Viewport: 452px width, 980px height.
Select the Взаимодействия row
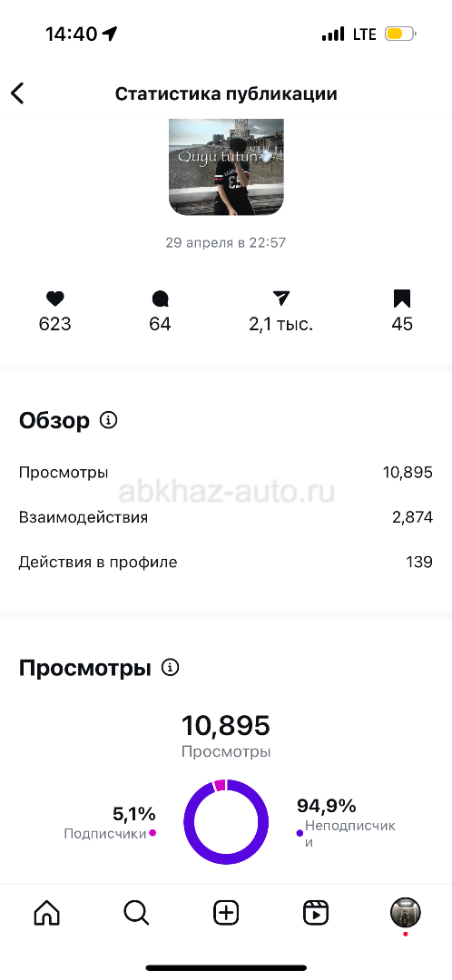coord(226,517)
